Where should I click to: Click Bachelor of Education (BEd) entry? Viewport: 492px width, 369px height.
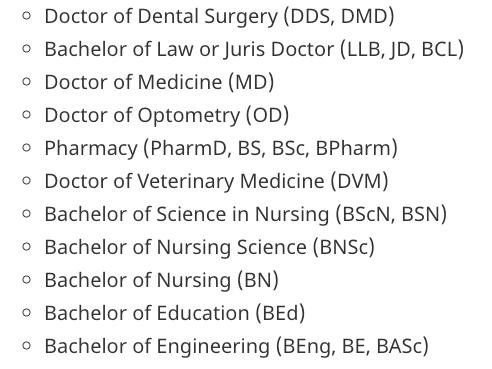[175, 313]
